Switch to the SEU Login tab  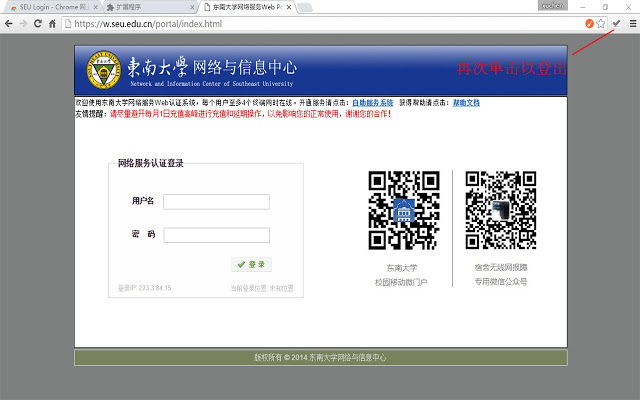tap(51, 7)
